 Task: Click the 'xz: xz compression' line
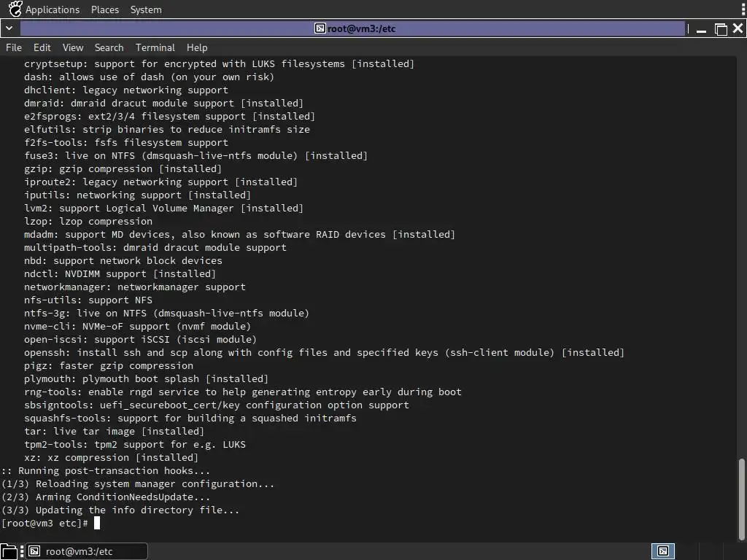[111, 458]
